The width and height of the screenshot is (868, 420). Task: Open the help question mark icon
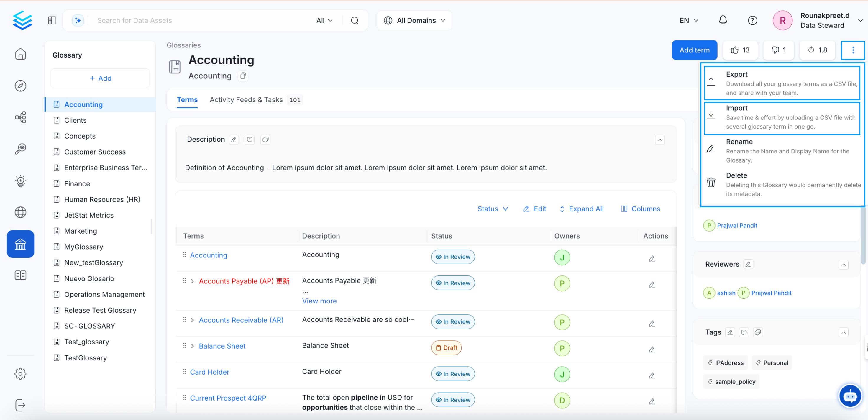[x=752, y=20]
